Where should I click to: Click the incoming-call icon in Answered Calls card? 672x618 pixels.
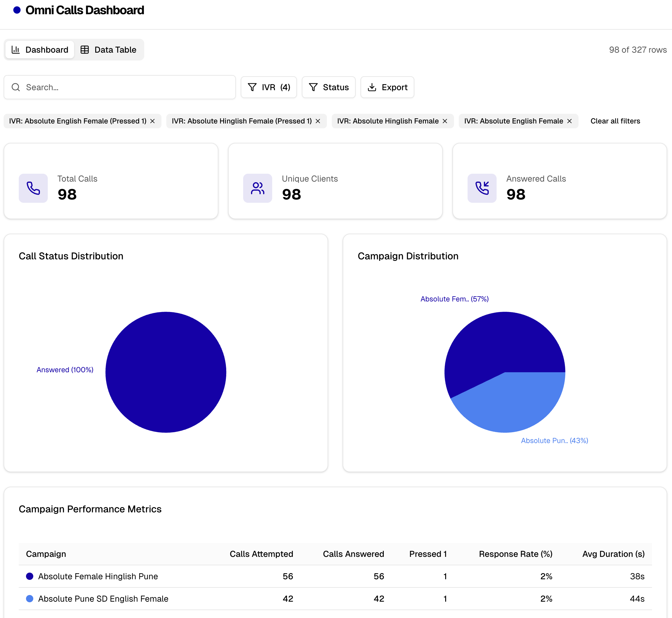tap(481, 188)
